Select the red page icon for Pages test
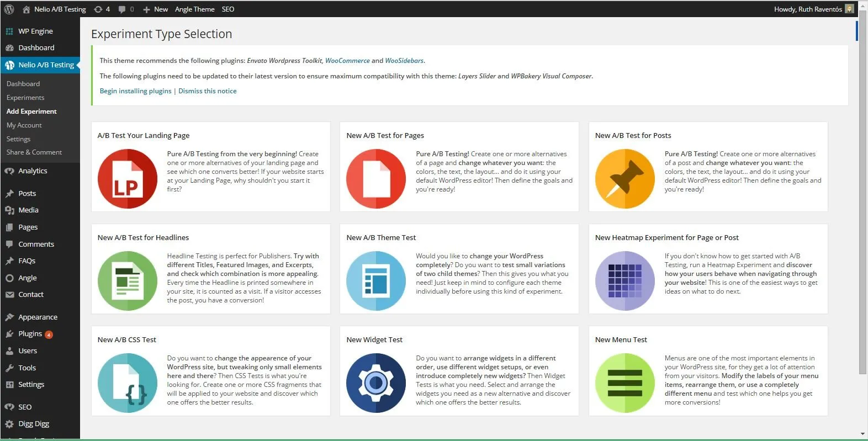 coord(375,179)
